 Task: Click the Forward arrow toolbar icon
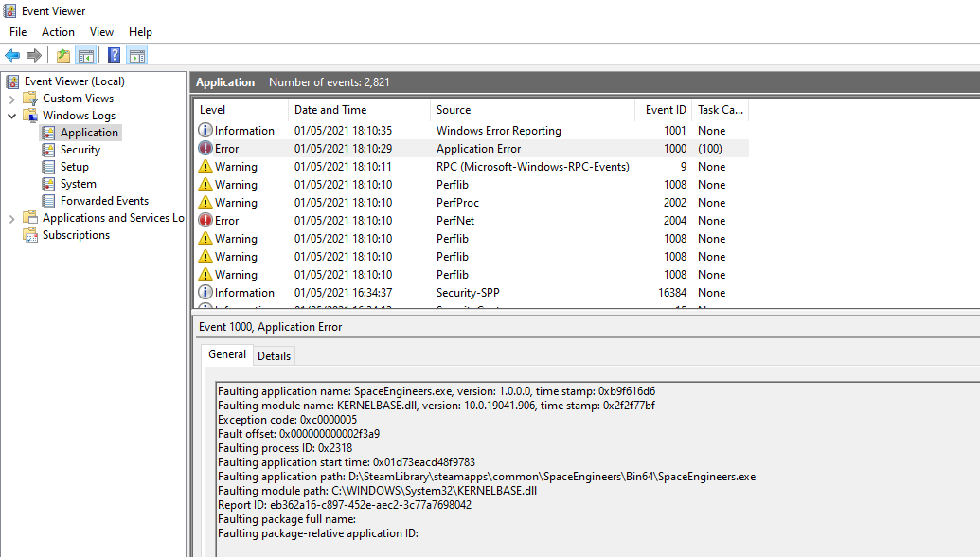(x=34, y=56)
